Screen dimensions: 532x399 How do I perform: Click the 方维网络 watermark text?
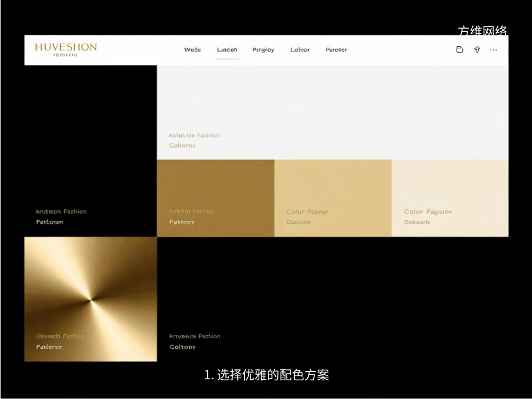(482, 31)
